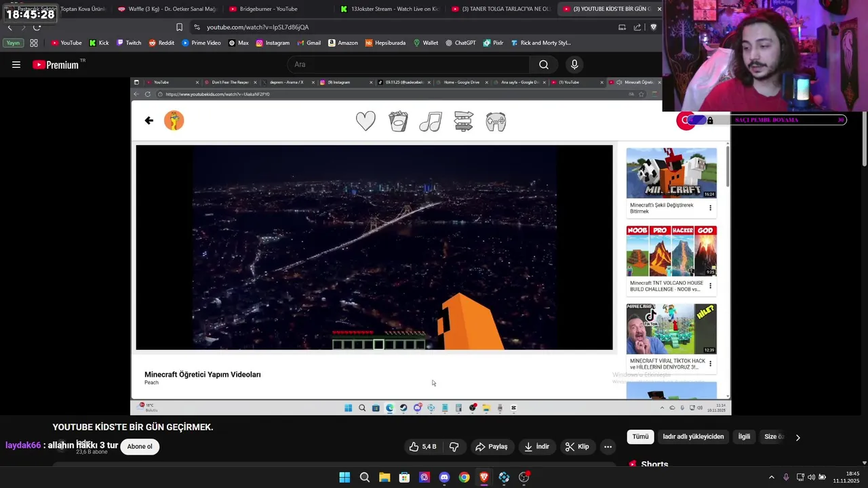Open the VIRAL TIKTOK HACK video thumbnail
The width and height of the screenshot is (868, 488).
coord(671,329)
